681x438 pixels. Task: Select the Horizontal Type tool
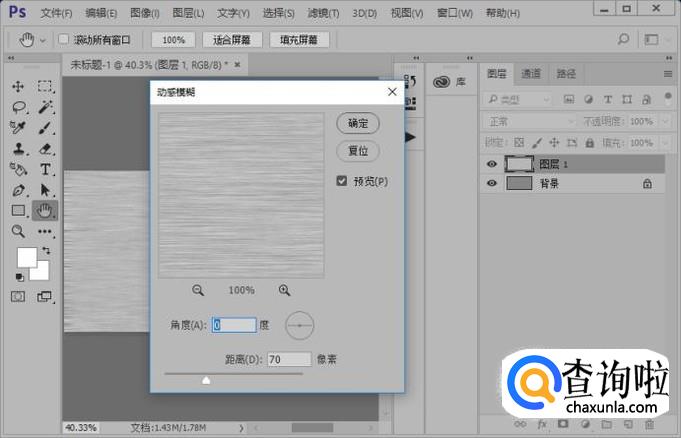point(46,169)
